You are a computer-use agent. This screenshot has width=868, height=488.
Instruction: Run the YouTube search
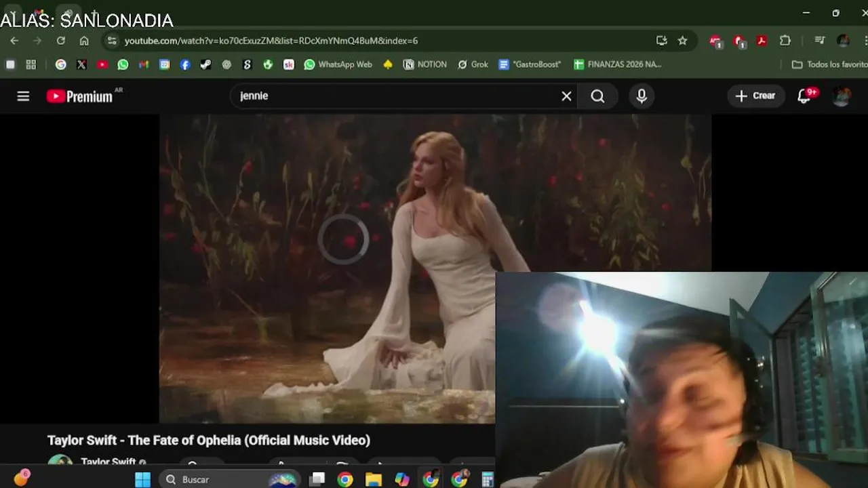click(597, 96)
